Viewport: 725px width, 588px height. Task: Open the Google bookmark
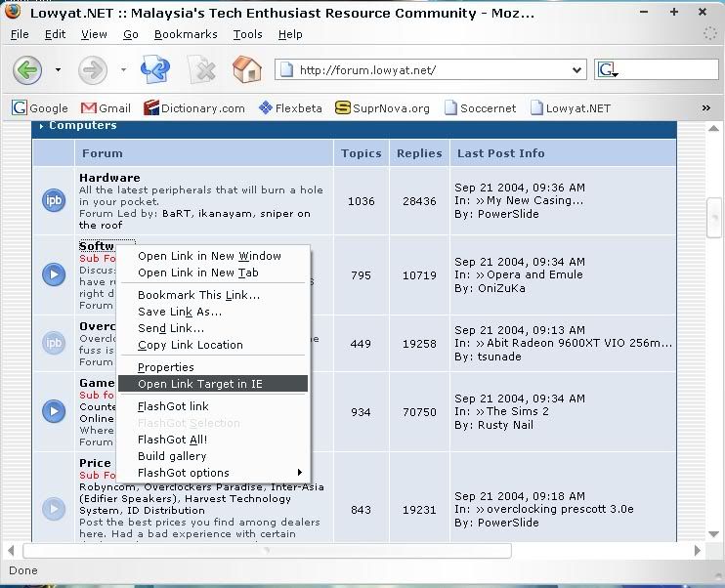tap(40, 108)
